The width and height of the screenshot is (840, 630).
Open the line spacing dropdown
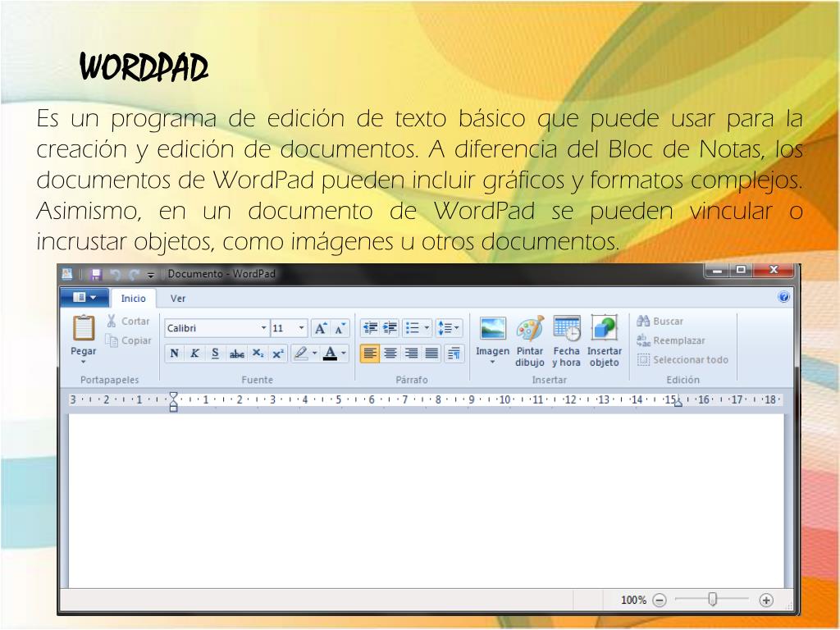[x=449, y=328]
